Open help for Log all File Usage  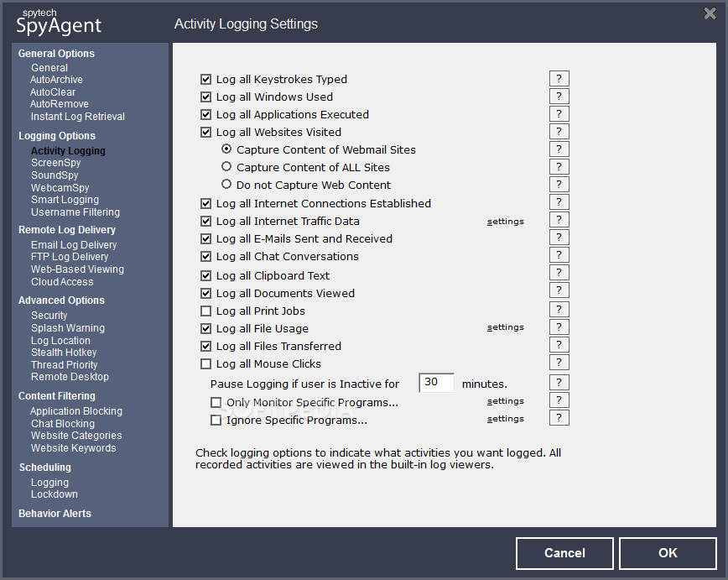(x=559, y=327)
